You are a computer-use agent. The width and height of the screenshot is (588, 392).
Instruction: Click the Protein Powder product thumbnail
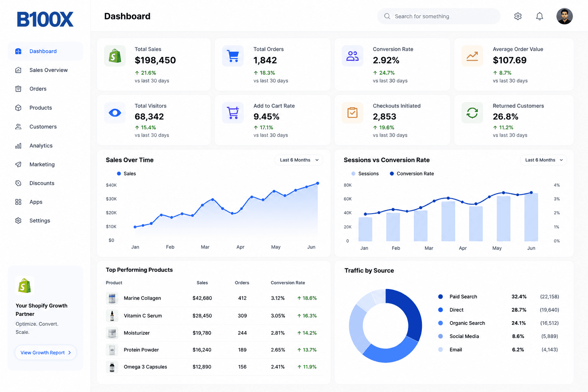click(112, 350)
